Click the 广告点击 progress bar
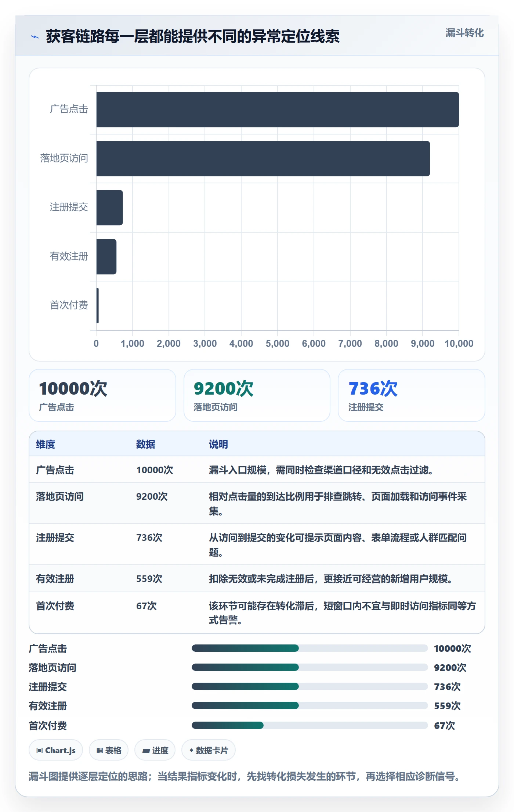Screen dimensions: 514x812 point(310,648)
